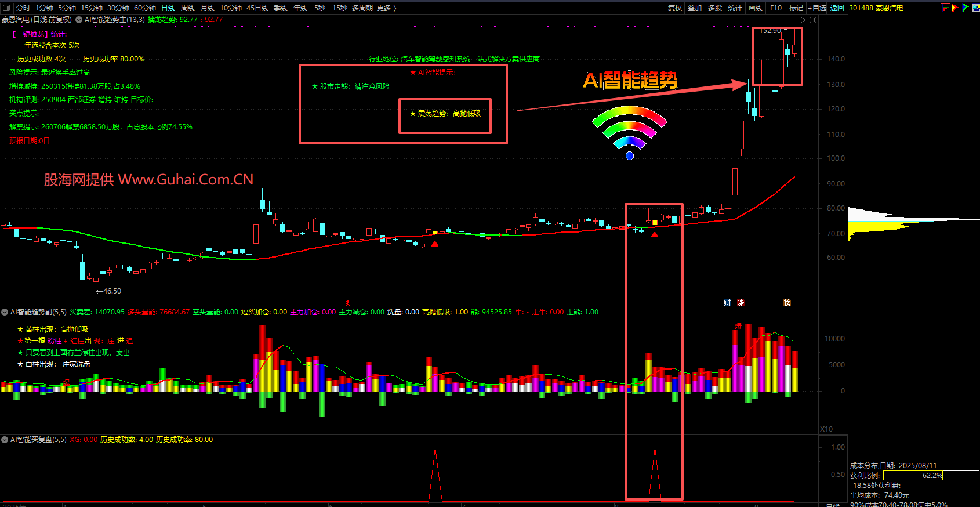Screen dimensions: 980x507
Task: Click the 301488 豪恩汽电 stock title
Action: (876, 8)
